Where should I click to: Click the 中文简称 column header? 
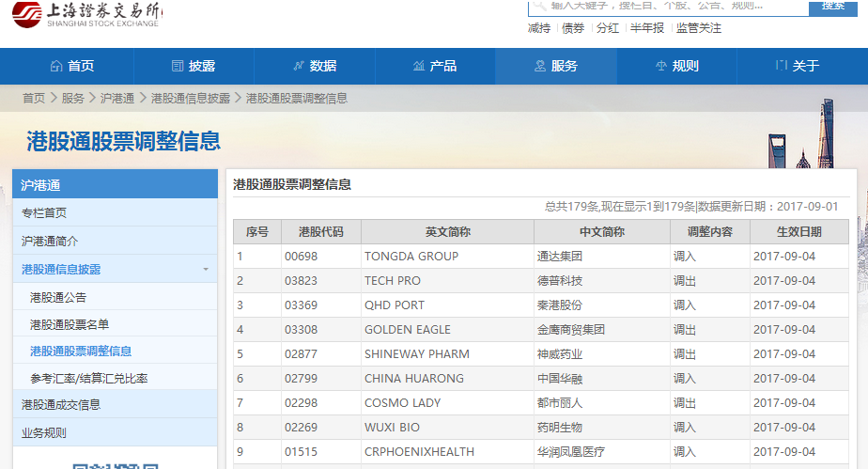pos(602,232)
